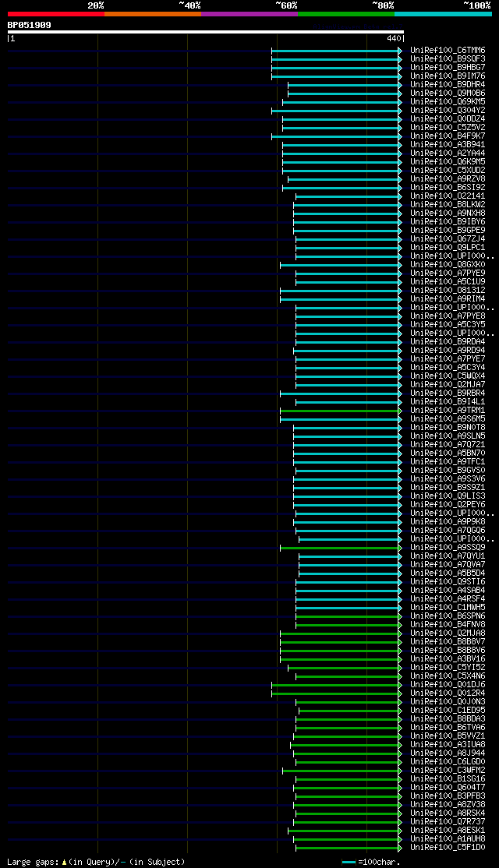Open the UniRef100_B9GPE9 entry
This screenshot has height=868, width=499.
448,231
